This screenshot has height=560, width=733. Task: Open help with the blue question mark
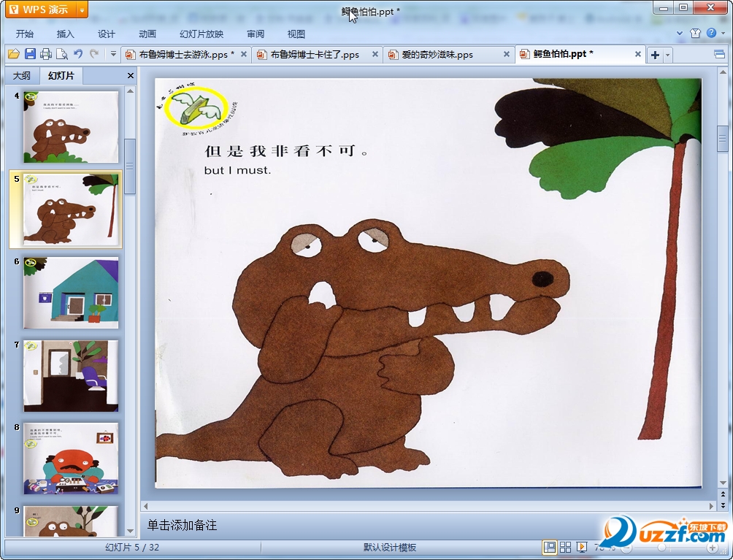[x=712, y=33]
